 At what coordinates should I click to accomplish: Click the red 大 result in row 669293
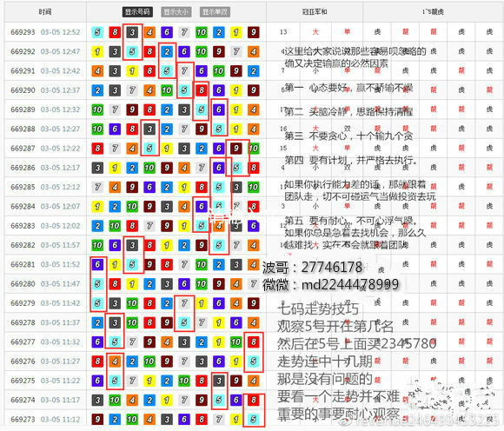(315, 32)
